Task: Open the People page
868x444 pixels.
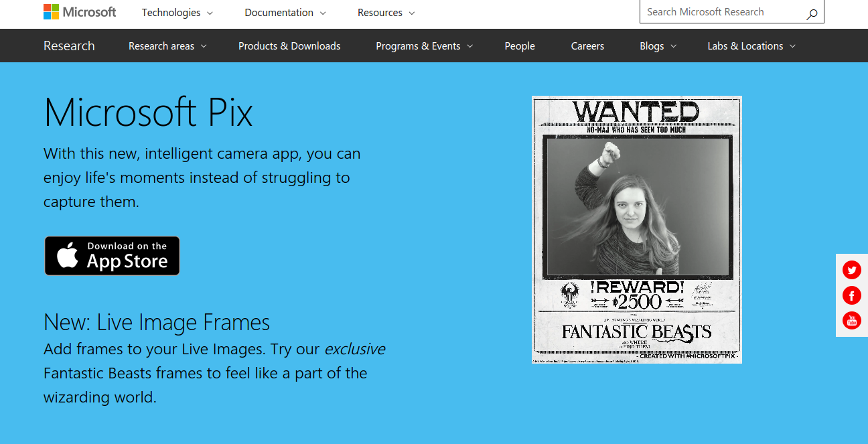Action: [x=520, y=46]
